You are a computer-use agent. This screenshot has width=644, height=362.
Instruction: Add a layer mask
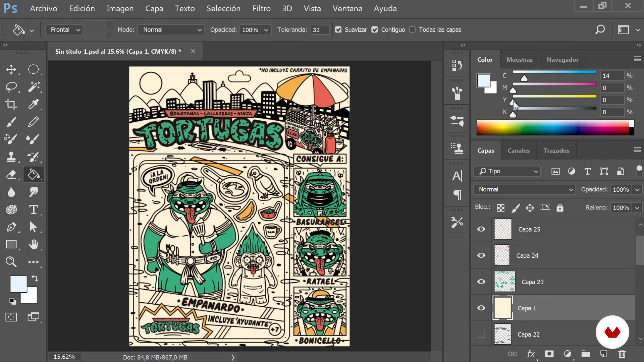pos(549,354)
